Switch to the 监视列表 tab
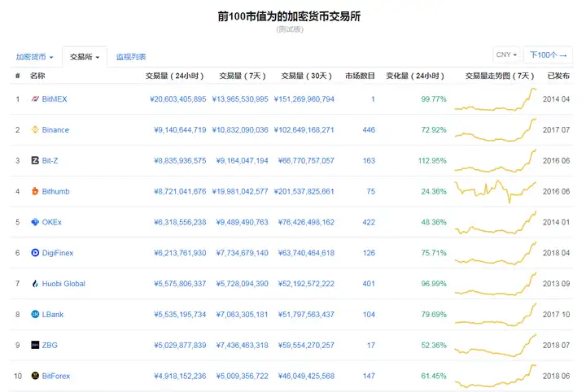 (x=131, y=57)
